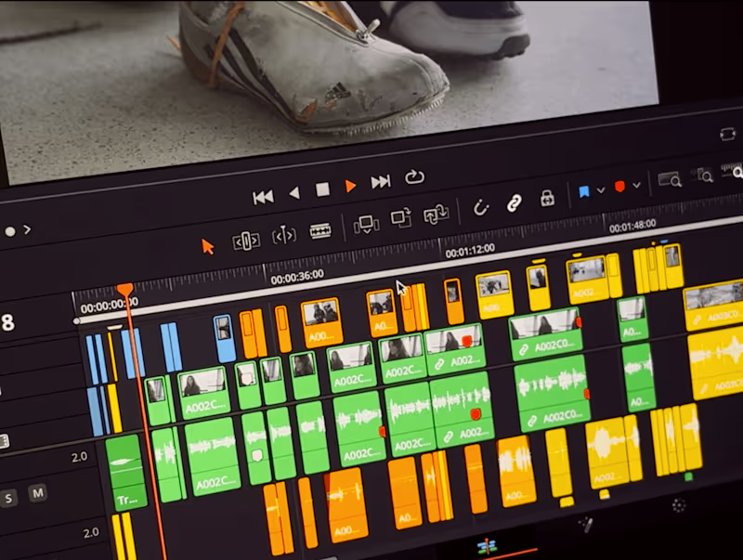Toggle the Position Lock padlock

click(x=547, y=198)
